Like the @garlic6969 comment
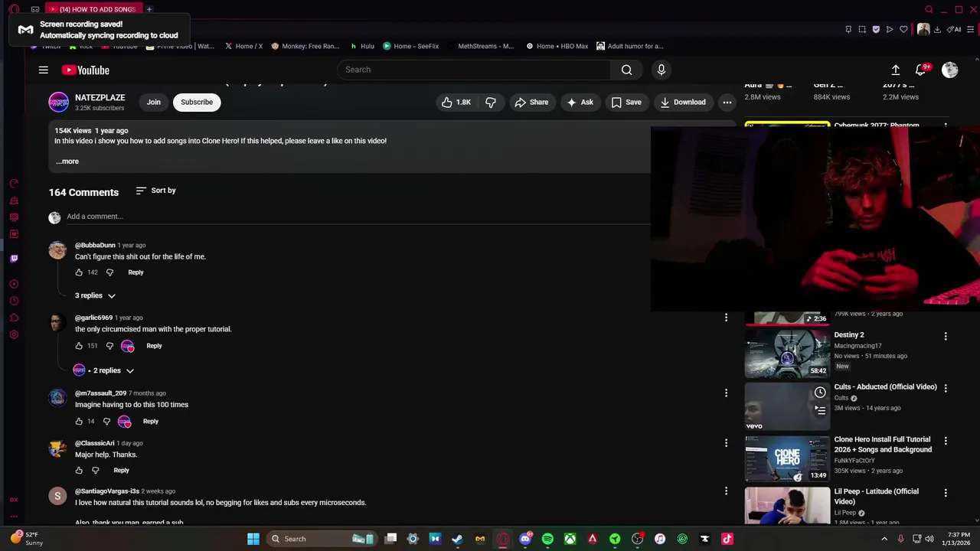Image resolution: width=980 pixels, height=551 pixels. [79, 346]
